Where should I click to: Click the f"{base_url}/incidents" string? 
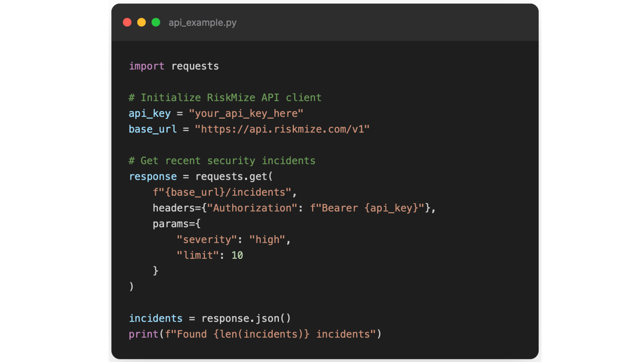222,192
